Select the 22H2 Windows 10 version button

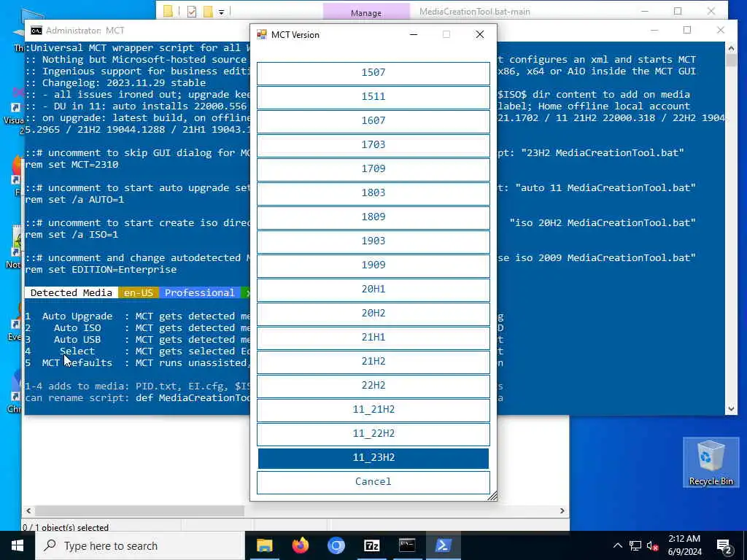pyautogui.click(x=373, y=385)
